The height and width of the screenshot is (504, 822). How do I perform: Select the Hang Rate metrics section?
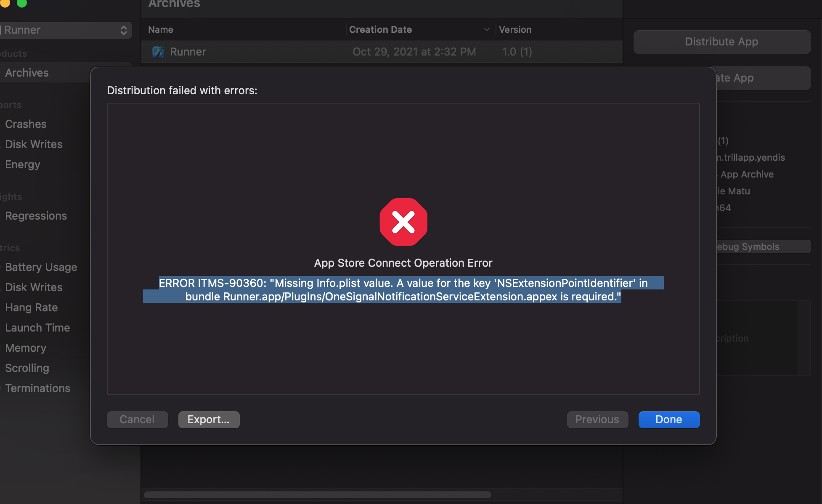(32, 307)
